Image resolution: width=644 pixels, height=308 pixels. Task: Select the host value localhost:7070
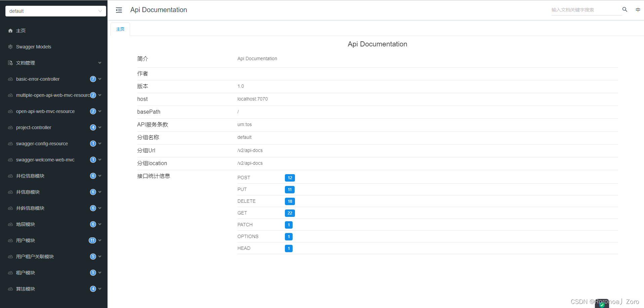pos(253,99)
